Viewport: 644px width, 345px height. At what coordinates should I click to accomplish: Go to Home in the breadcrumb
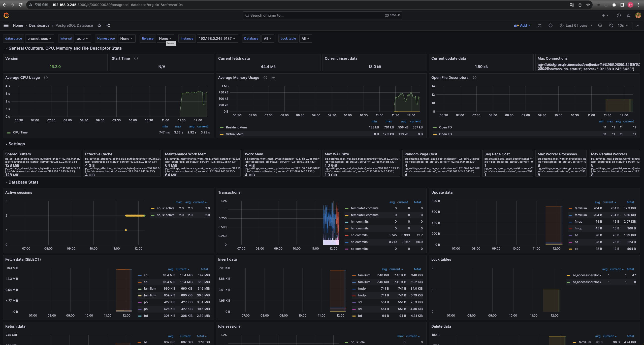[18, 25]
